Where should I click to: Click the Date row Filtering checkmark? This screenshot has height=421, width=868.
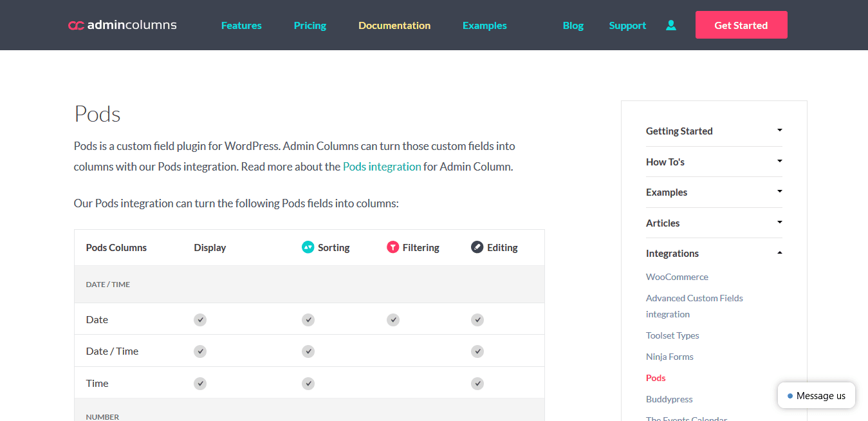click(x=393, y=319)
